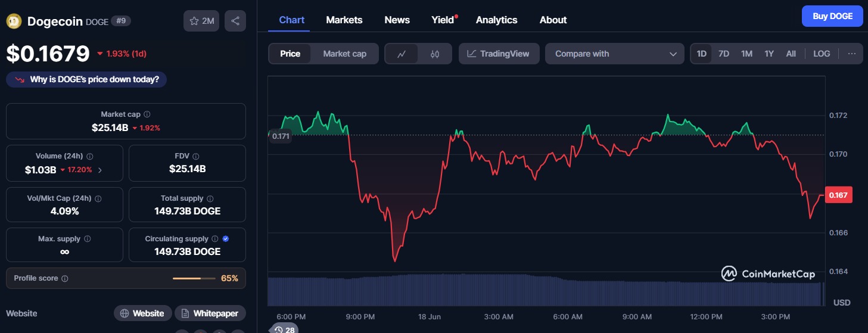Image resolution: width=868 pixels, height=333 pixels.
Task: Click the 1.93% (1d) change text
Action: point(126,54)
